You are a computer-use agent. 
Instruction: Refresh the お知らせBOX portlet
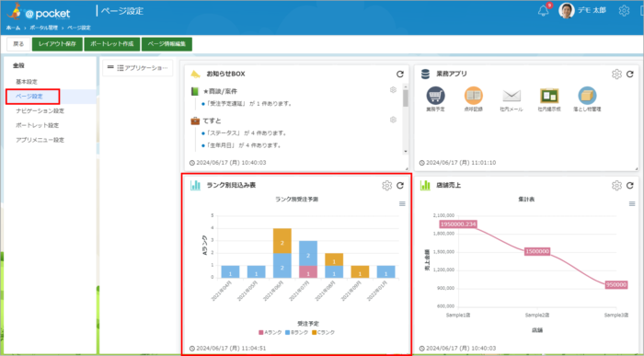point(399,75)
